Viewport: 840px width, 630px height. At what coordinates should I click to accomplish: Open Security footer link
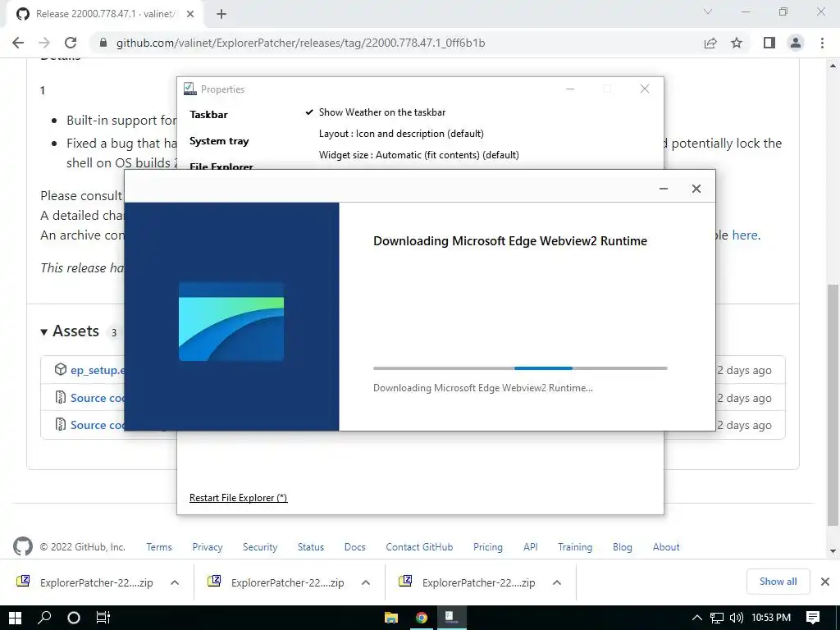[260, 547]
